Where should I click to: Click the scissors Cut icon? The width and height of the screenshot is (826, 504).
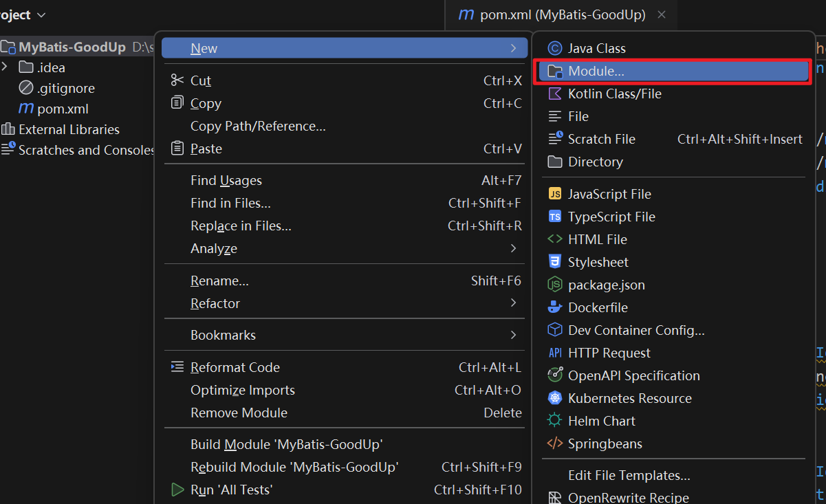(x=177, y=80)
